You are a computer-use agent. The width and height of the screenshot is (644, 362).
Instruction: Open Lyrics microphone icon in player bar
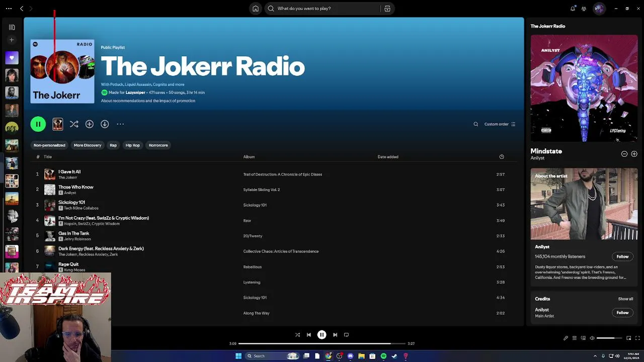(x=566, y=338)
